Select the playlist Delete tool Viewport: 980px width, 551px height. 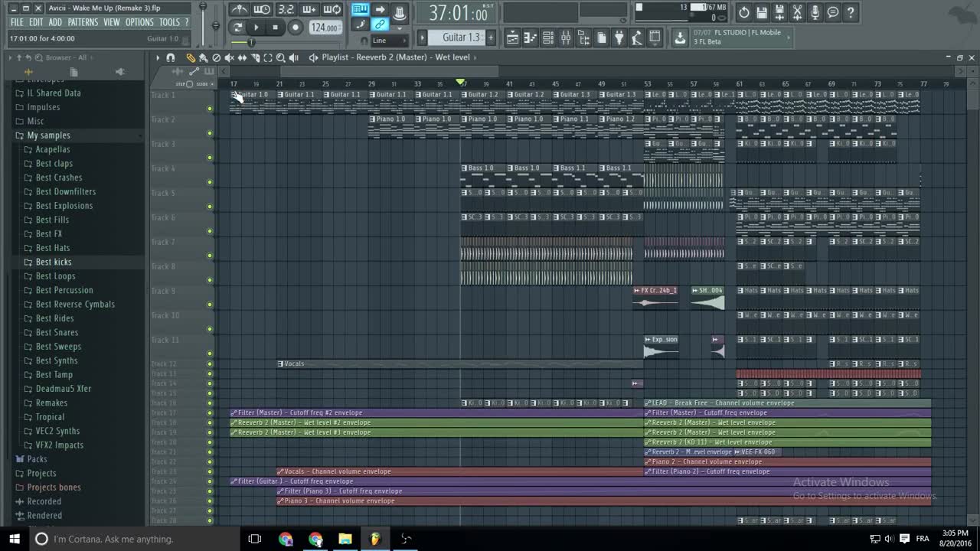point(216,57)
